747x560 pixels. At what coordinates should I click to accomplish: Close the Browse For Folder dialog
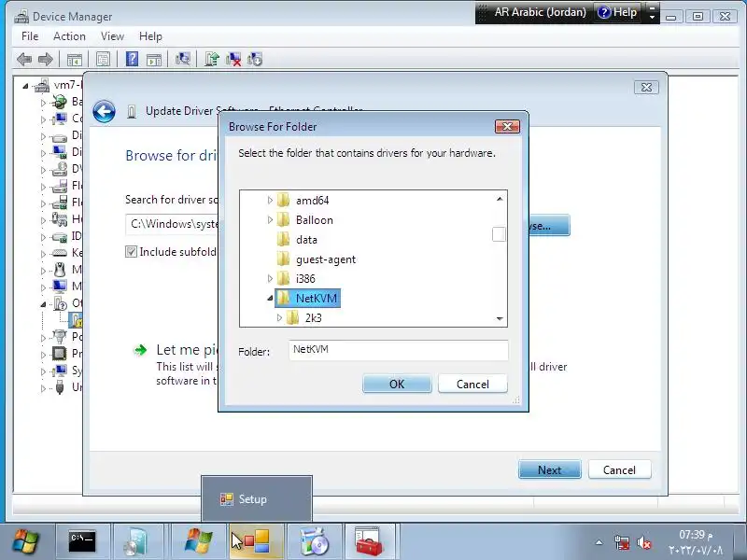coord(507,127)
